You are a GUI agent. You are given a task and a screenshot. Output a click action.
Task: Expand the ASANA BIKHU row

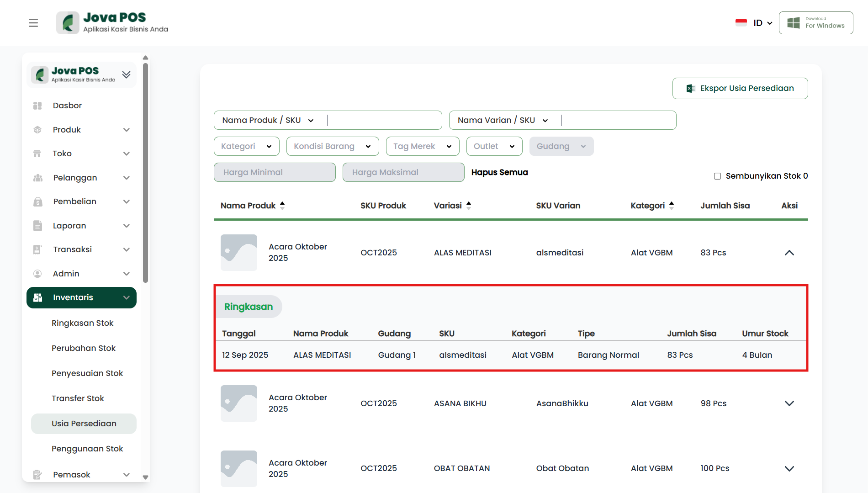[x=789, y=403]
